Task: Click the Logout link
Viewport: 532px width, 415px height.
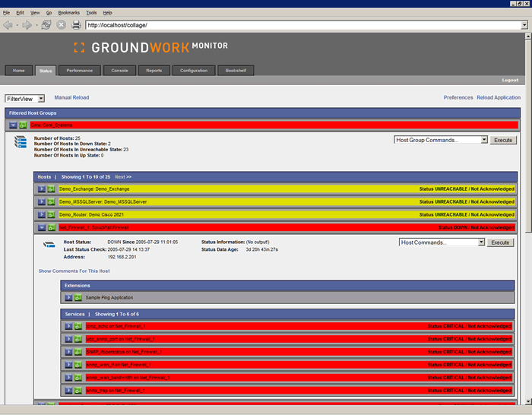Action: point(510,80)
